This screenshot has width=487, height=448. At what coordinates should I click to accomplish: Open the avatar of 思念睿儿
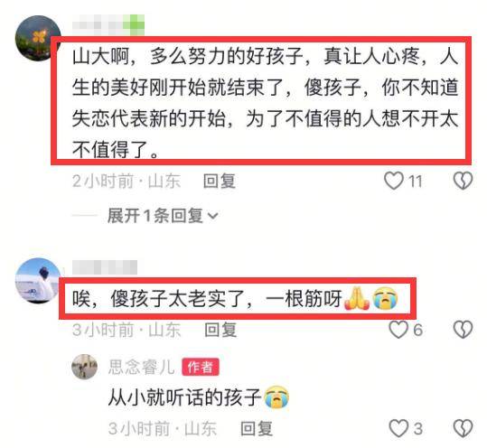[x=85, y=367]
